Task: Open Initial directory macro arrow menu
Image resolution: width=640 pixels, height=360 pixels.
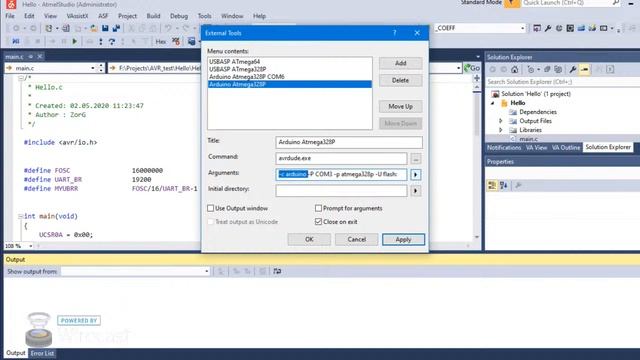Action: click(416, 191)
